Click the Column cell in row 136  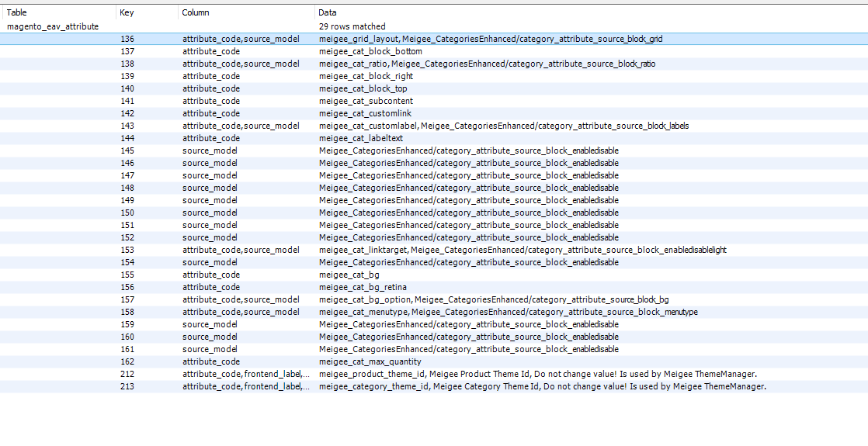(241, 39)
